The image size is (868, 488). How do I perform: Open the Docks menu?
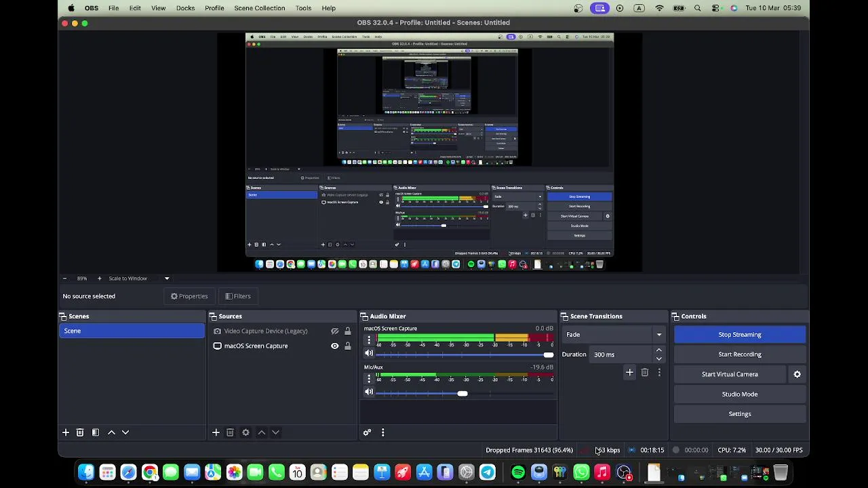pyautogui.click(x=185, y=8)
